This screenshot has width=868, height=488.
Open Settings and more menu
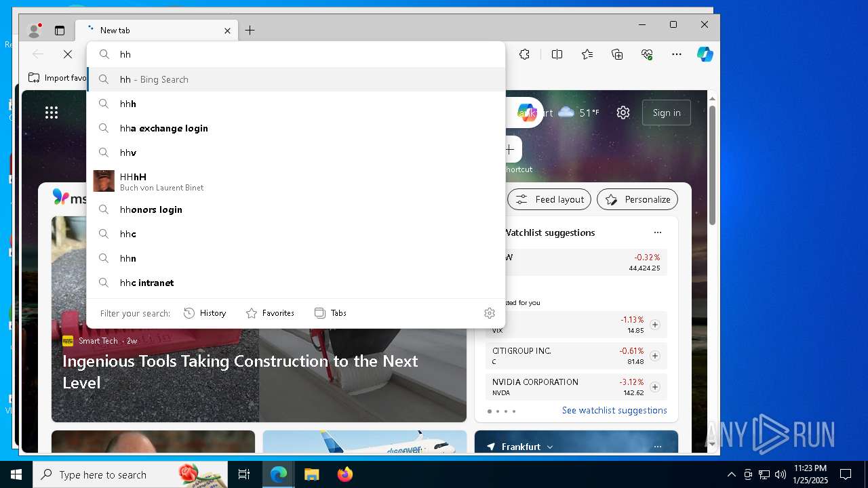(x=677, y=54)
